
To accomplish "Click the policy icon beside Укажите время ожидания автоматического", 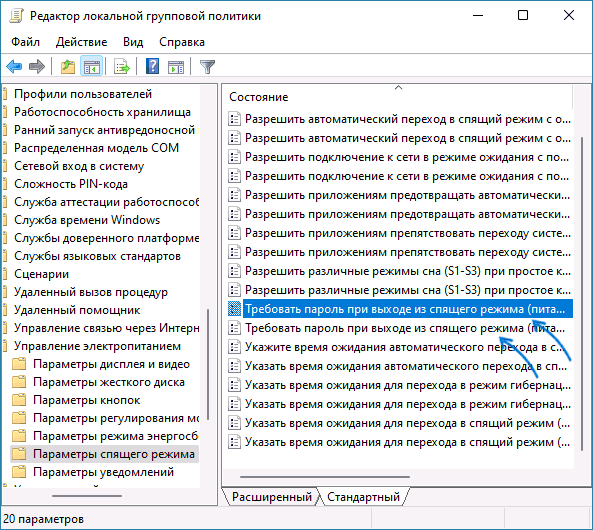I will 234,347.
